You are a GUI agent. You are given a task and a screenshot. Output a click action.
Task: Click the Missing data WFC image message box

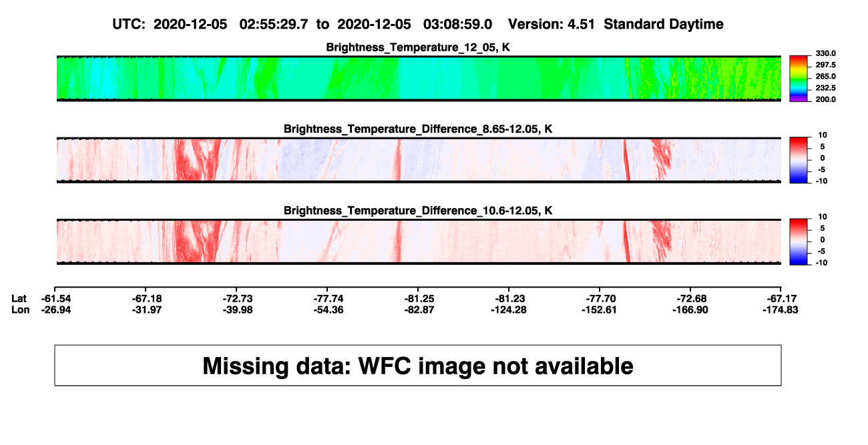click(418, 365)
